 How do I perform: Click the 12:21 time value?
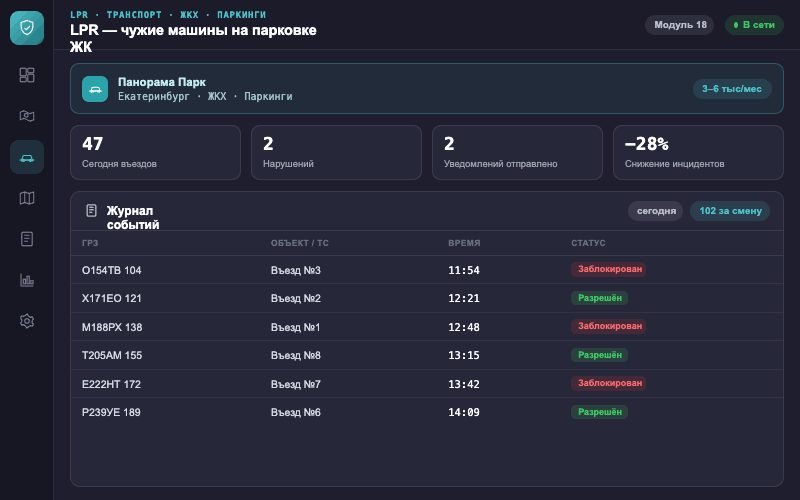click(464, 298)
